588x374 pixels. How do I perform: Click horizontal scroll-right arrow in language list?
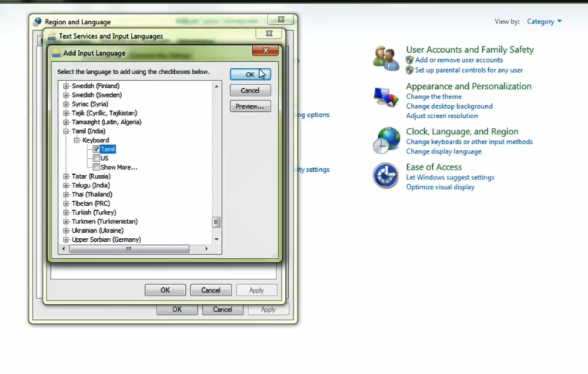pyautogui.click(x=207, y=248)
